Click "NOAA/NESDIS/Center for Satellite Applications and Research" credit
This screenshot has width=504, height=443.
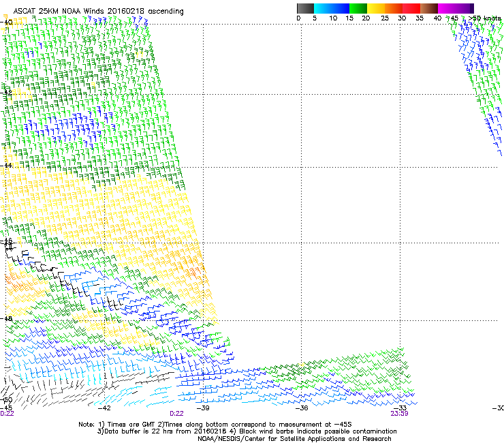[x=294, y=439]
